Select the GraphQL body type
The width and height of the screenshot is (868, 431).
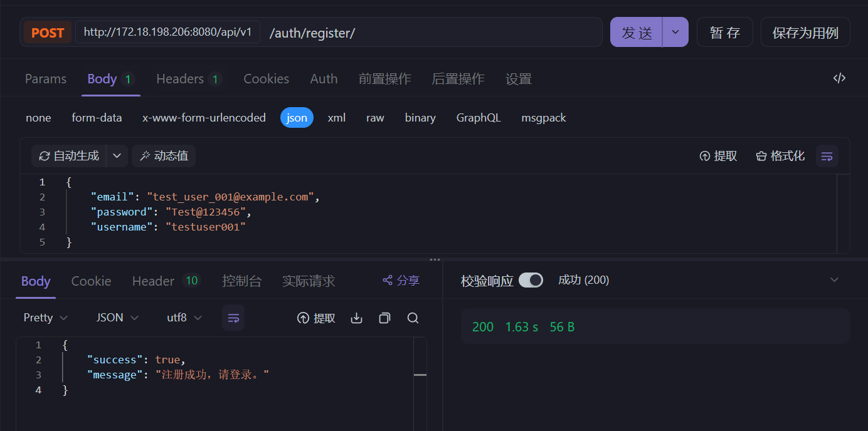[x=479, y=117]
